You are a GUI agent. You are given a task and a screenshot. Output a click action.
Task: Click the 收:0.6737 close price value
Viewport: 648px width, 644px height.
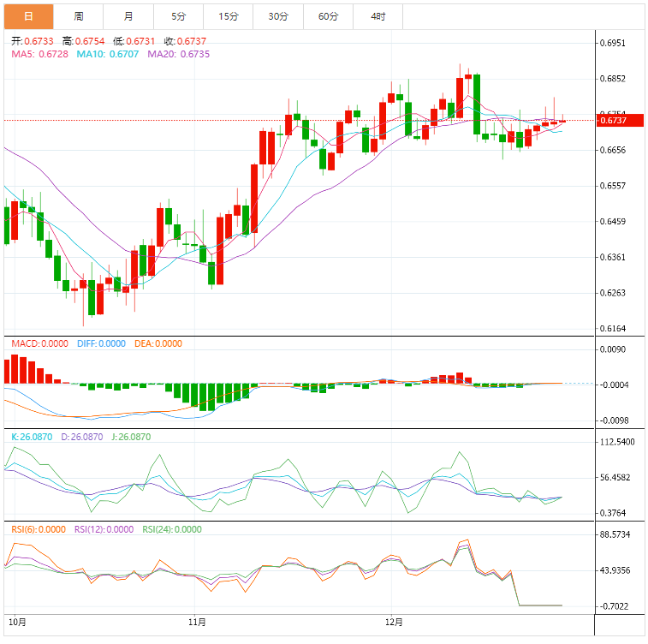[185, 41]
